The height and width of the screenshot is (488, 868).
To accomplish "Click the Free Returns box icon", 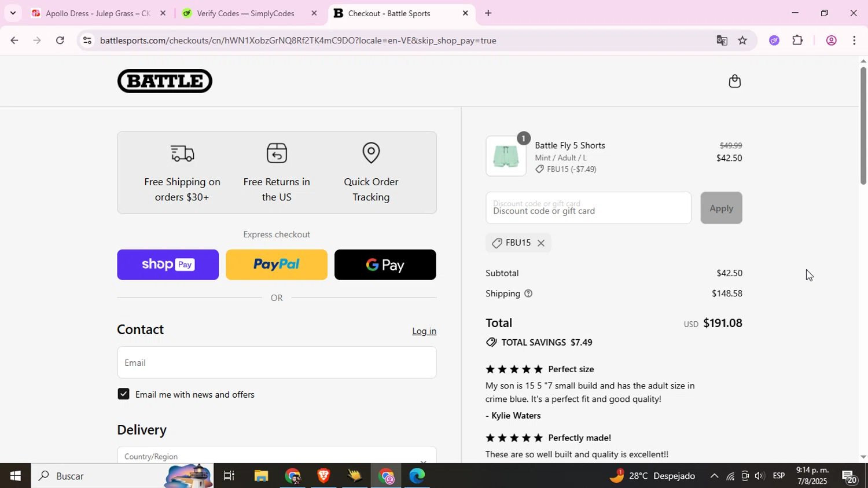I will [277, 153].
